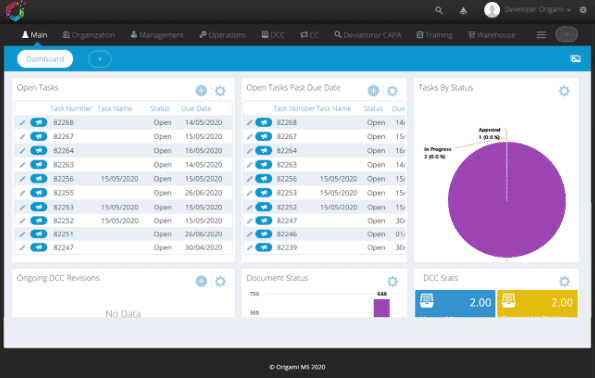
Task: Open the yellow DCC Stats 2.00 card
Action: click(x=537, y=303)
